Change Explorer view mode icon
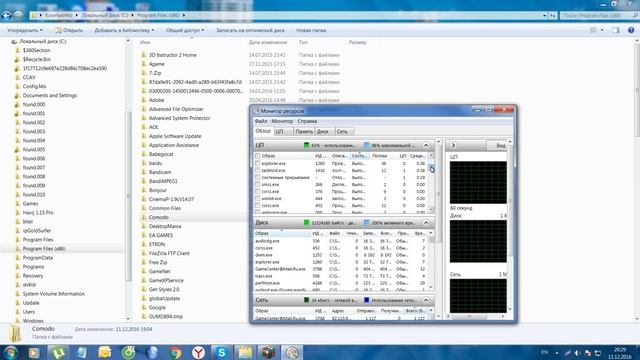Viewport: 640px width, 360px height. 593,30
